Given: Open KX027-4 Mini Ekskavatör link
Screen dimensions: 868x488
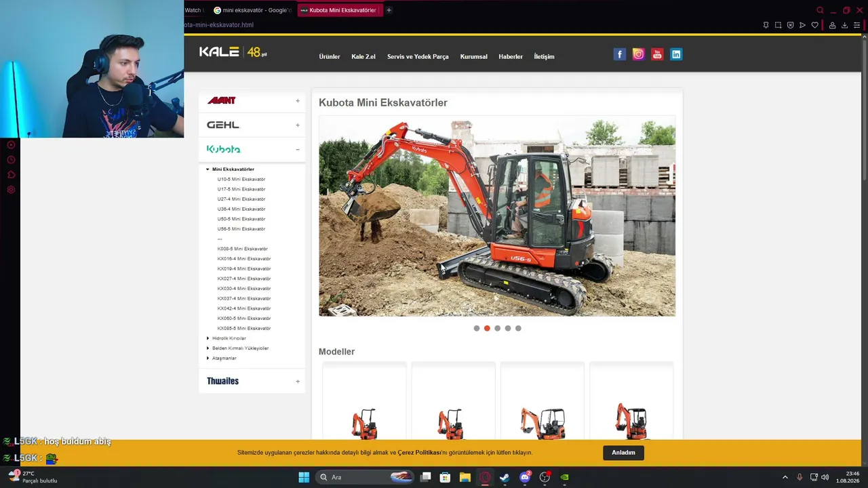Looking at the screenshot, I should [x=244, y=279].
